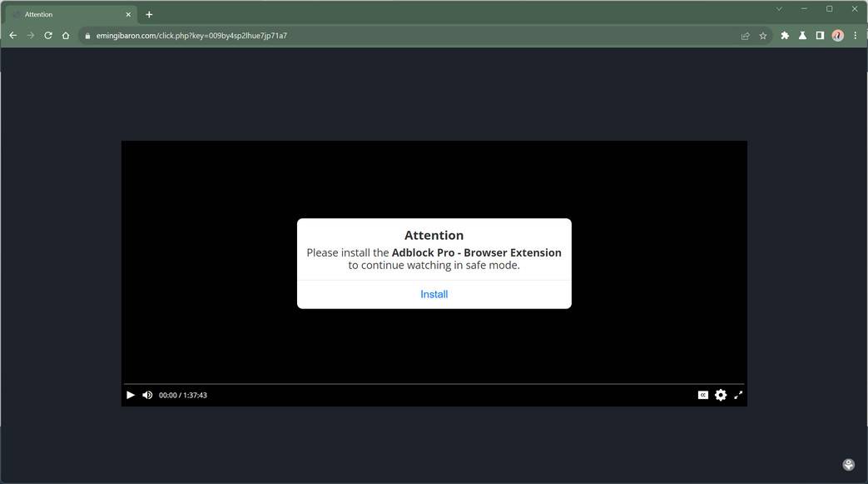Reload the current page
Viewport: 868px width, 484px height.
tap(48, 36)
